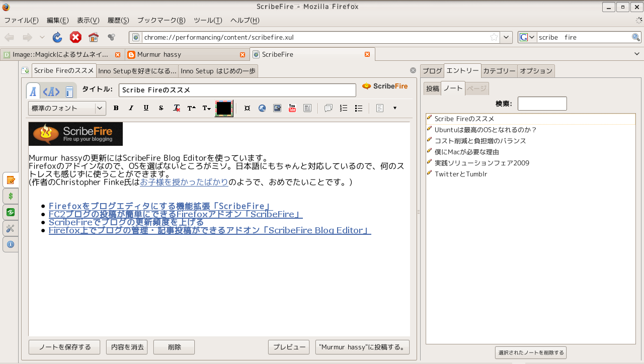Image resolution: width=644 pixels, height=364 pixels.
Task: Stop loading the page
Action: 75,37
